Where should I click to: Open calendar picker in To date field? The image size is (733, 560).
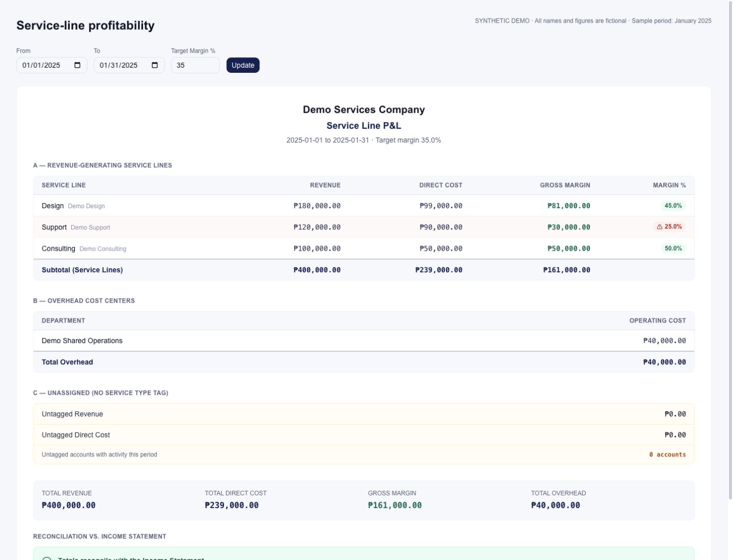(155, 65)
